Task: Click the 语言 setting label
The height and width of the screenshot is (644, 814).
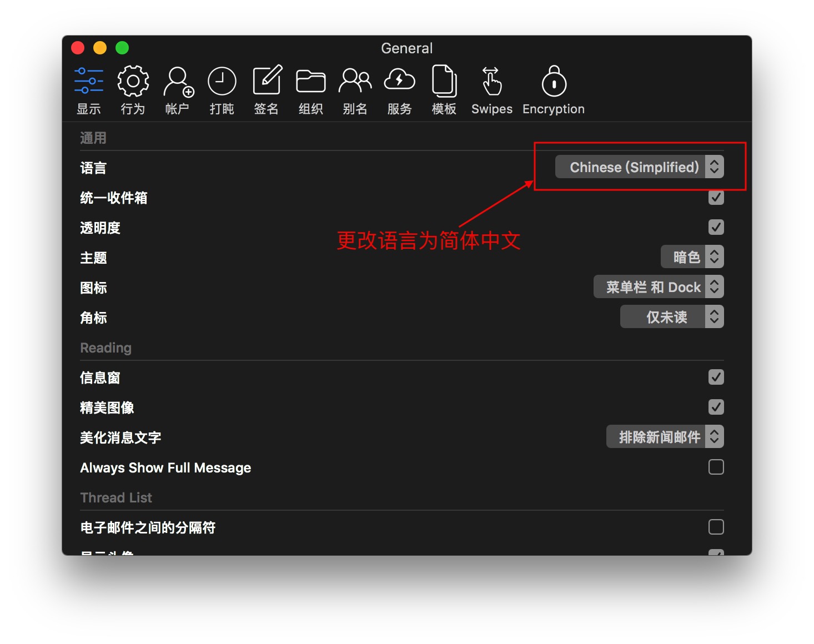Action: [93, 168]
